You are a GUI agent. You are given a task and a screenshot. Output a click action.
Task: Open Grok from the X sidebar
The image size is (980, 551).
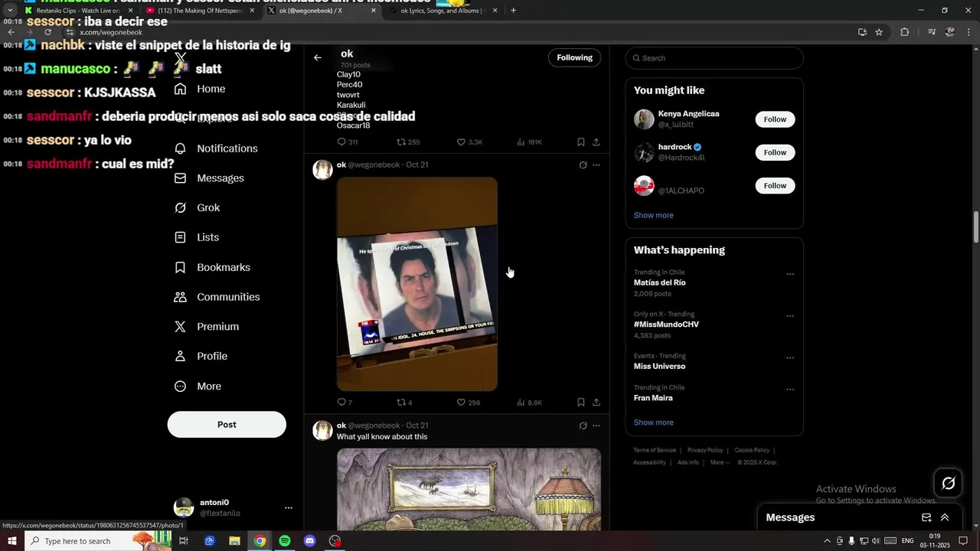coord(197,208)
